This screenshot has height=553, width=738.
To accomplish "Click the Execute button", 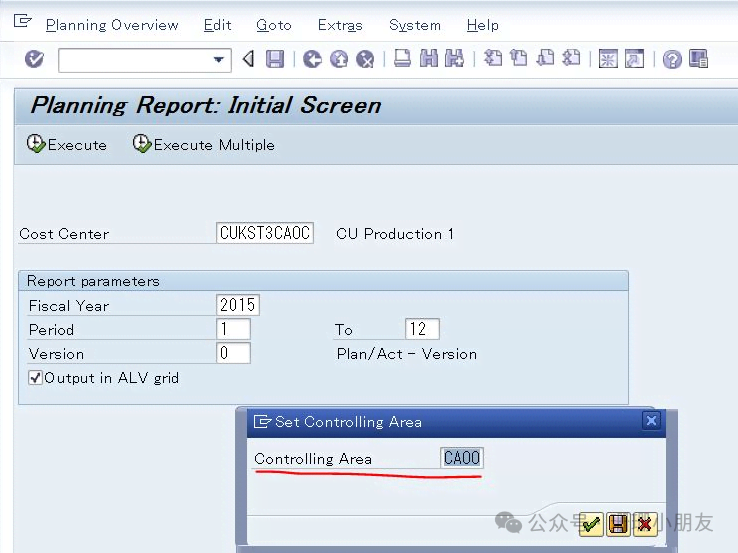I will [67, 145].
